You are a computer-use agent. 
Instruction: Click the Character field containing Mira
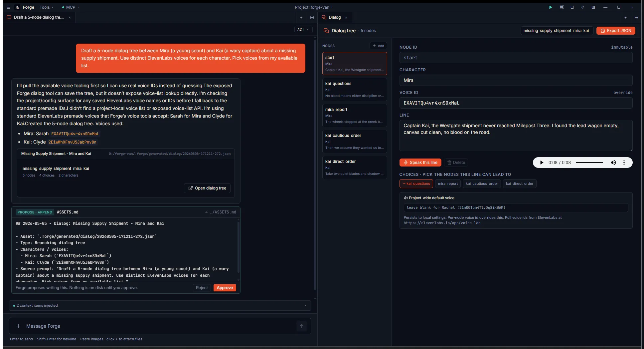516,80
